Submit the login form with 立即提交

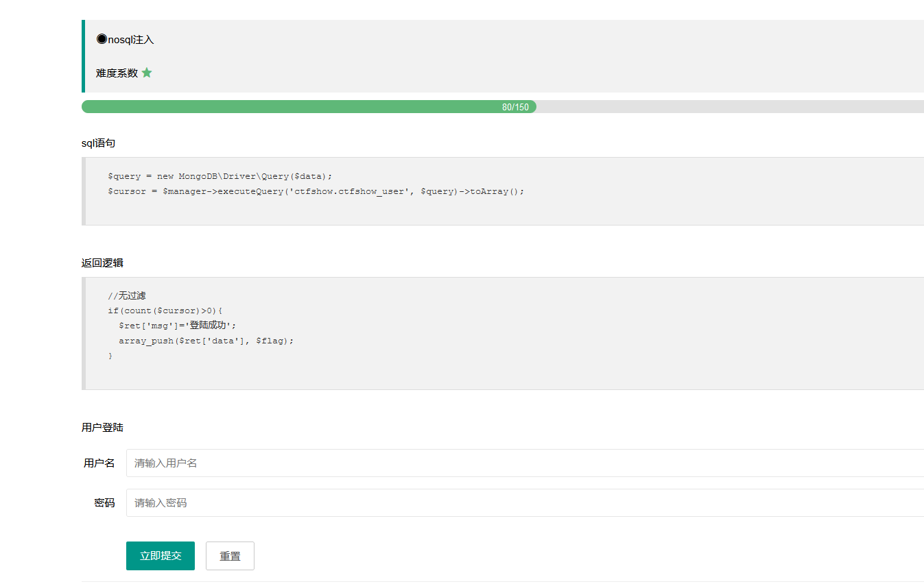pos(161,556)
